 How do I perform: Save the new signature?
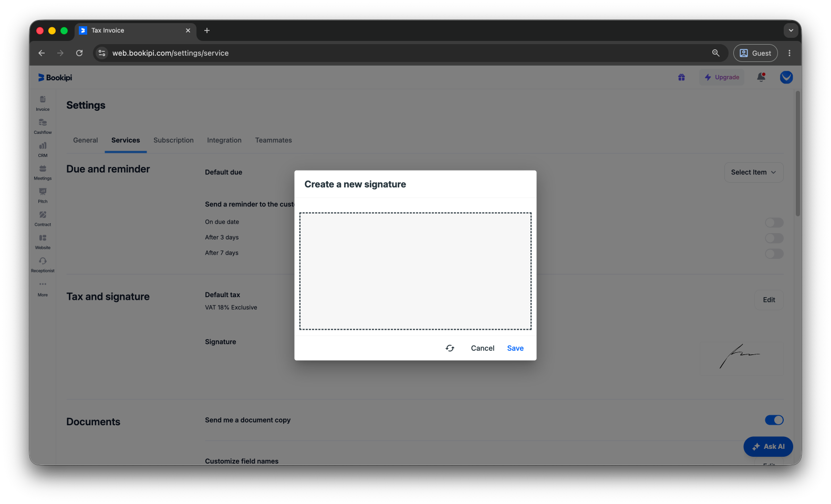pyautogui.click(x=515, y=348)
